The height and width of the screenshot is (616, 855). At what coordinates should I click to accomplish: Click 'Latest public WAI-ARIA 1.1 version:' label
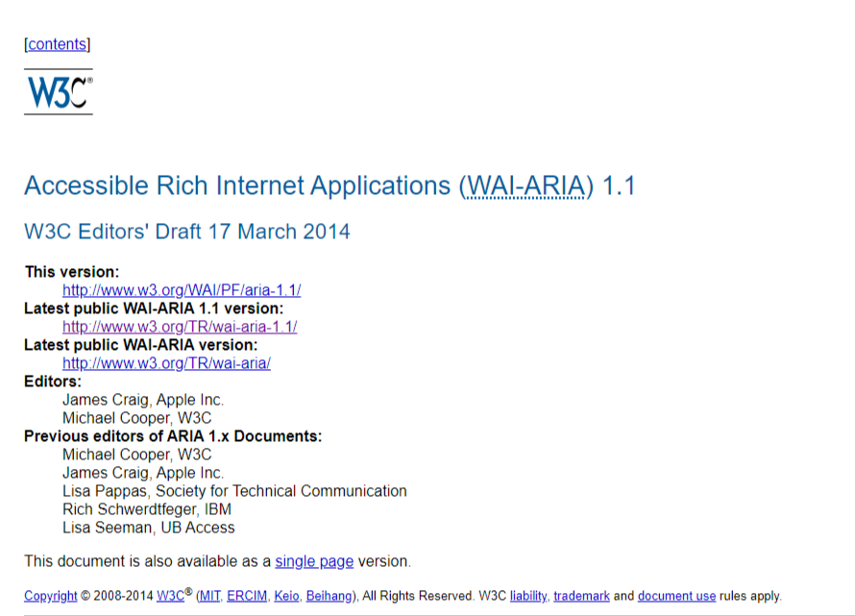154,308
